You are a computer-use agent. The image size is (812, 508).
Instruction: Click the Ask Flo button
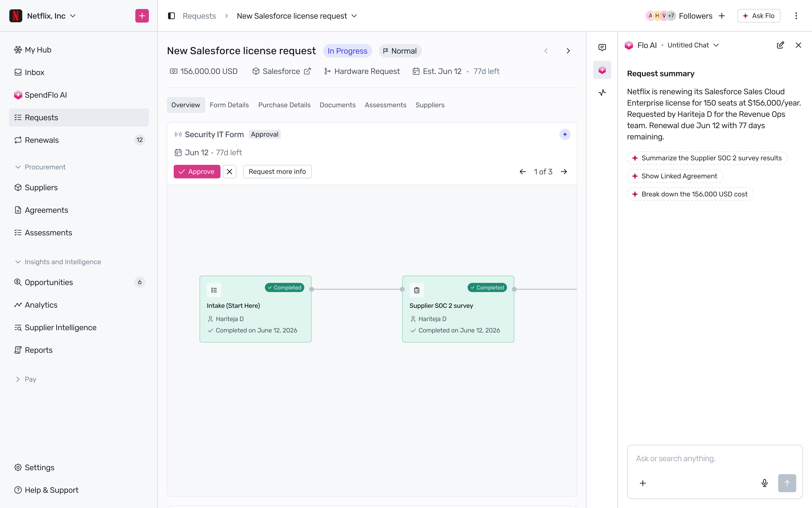[759, 16]
